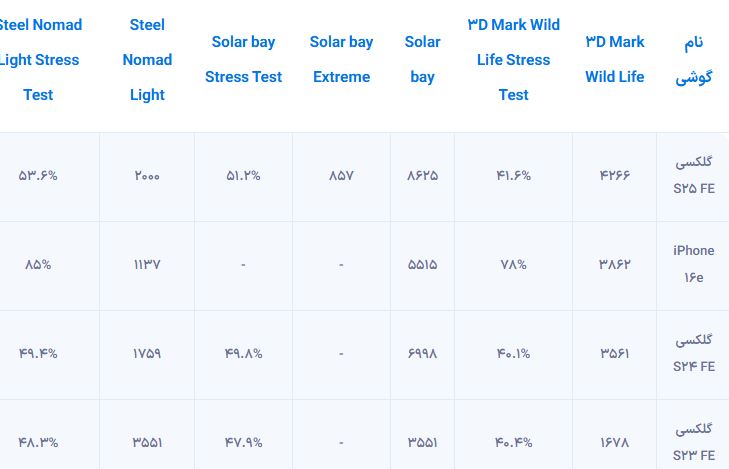The width and height of the screenshot is (729, 469).
Task: Select the Solar bay Stress Test header
Action: coord(243,59)
